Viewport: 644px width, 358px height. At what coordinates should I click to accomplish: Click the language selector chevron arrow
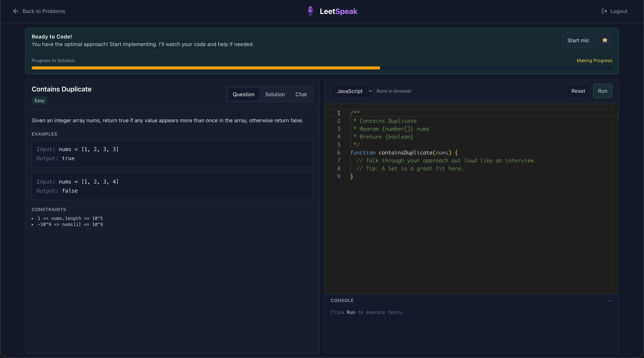tap(370, 91)
